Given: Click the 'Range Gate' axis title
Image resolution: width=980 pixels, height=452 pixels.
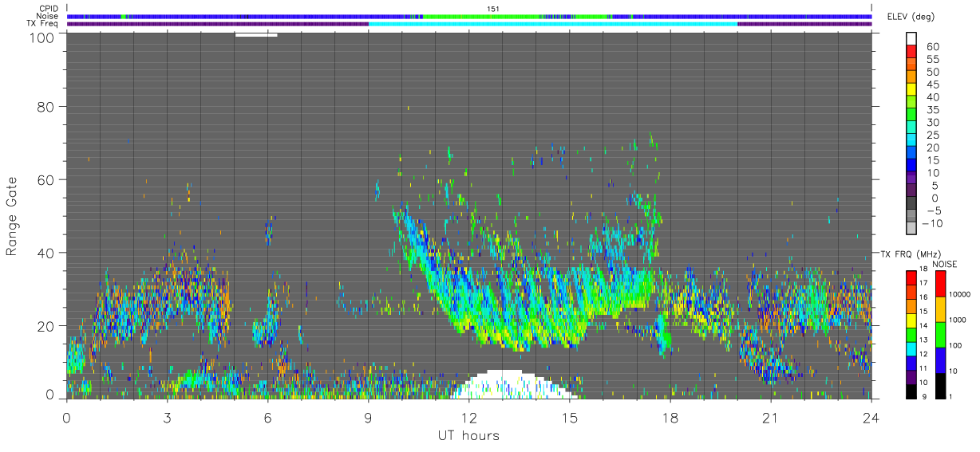Looking at the screenshot, I should [13, 215].
